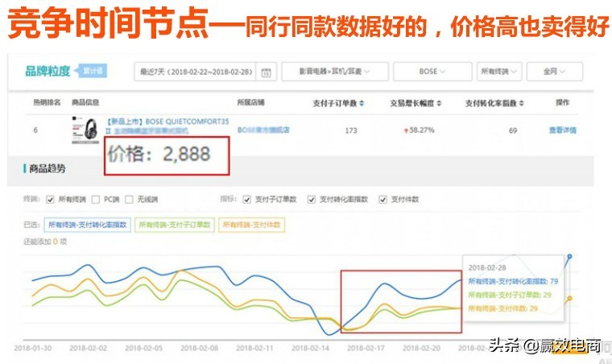Open the BOSE store link under 所属店铺
Viewport: 612px width, 364px height.
coord(263,130)
